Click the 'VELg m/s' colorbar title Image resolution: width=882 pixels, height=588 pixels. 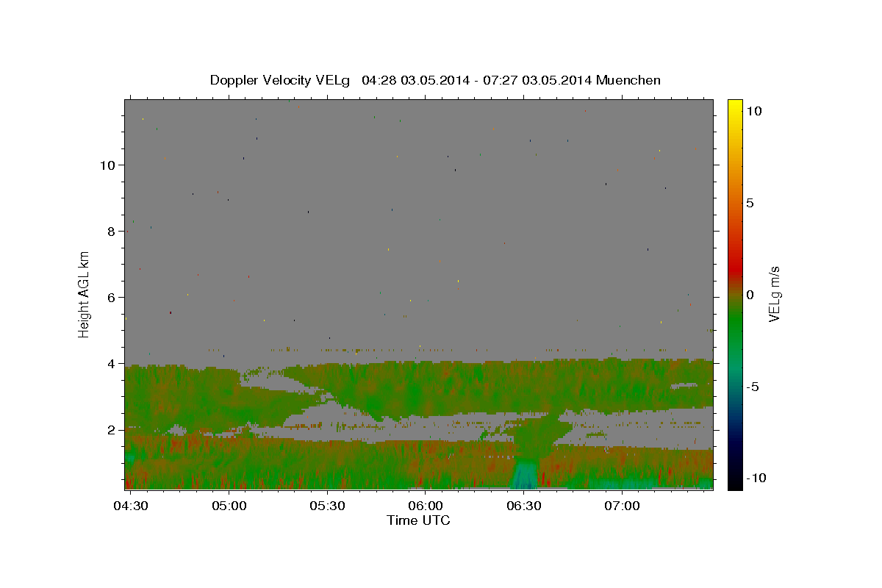(774, 294)
